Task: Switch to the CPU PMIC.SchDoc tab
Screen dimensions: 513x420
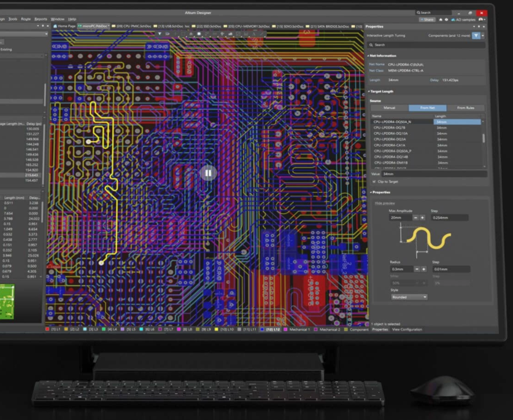Action: pyautogui.click(x=132, y=26)
